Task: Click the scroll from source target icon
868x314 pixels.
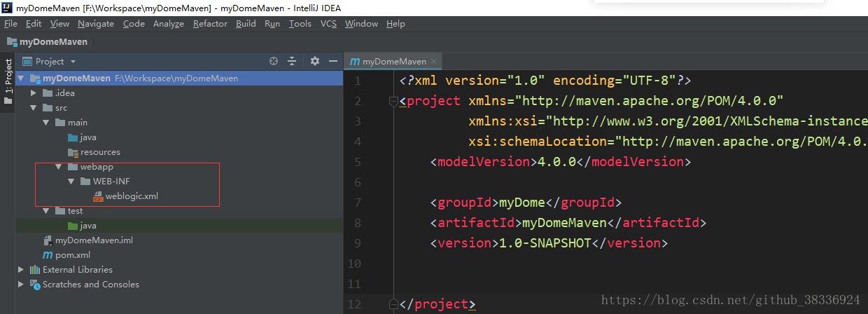Action: (x=274, y=62)
